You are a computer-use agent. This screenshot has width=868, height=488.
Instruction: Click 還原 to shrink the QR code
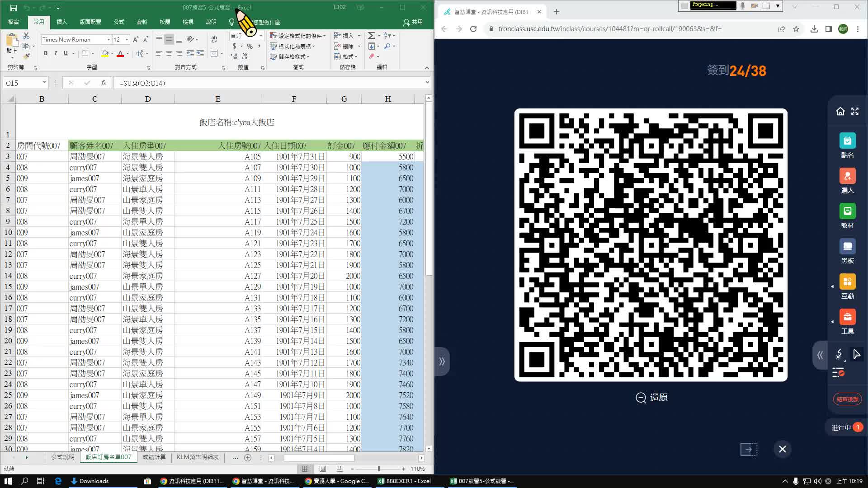(x=651, y=398)
